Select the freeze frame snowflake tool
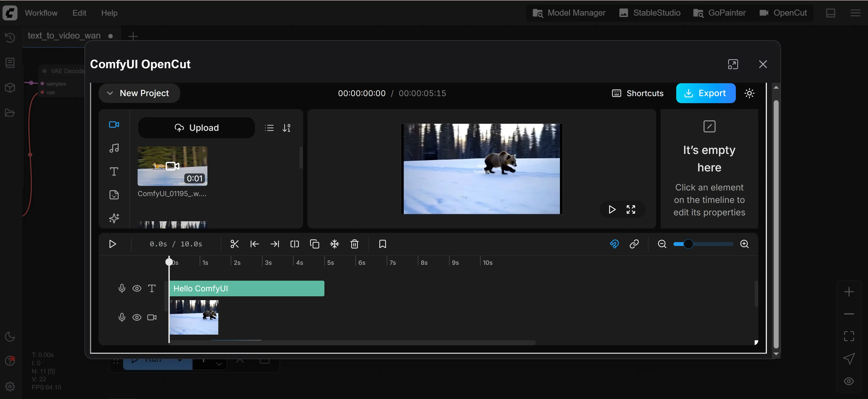868x399 pixels. point(335,244)
